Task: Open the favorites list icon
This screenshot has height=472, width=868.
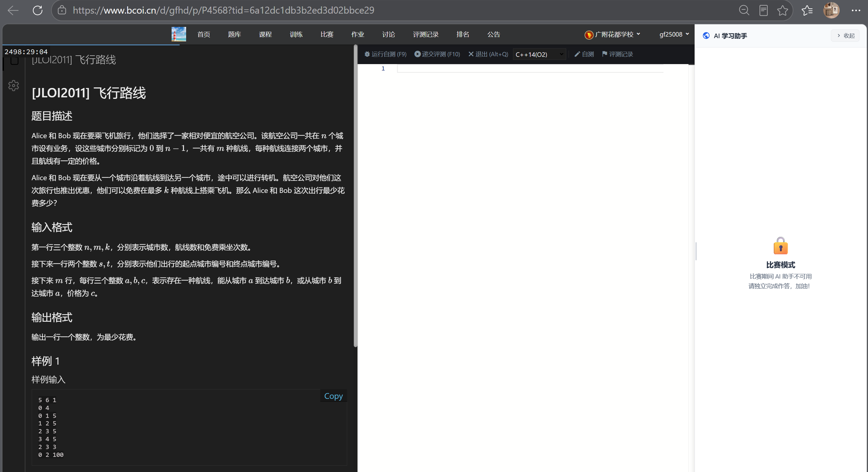Action: click(x=807, y=11)
